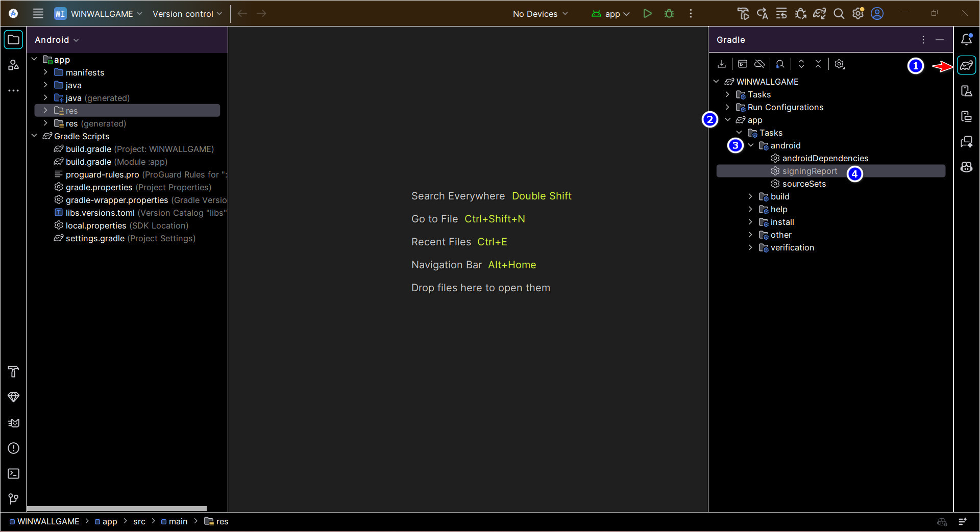980x532 pixels.
Task: Click Execute Gradle Task icon in panel toolbar
Action: [x=743, y=64]
